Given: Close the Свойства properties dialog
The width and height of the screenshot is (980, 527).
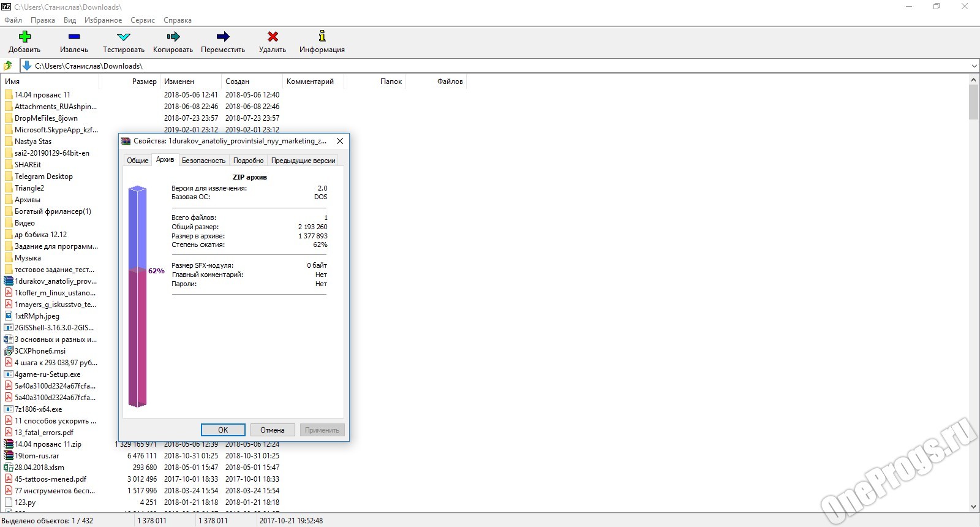Looking at the screenshot, I should pyautogui.click(x=340, y=141).
